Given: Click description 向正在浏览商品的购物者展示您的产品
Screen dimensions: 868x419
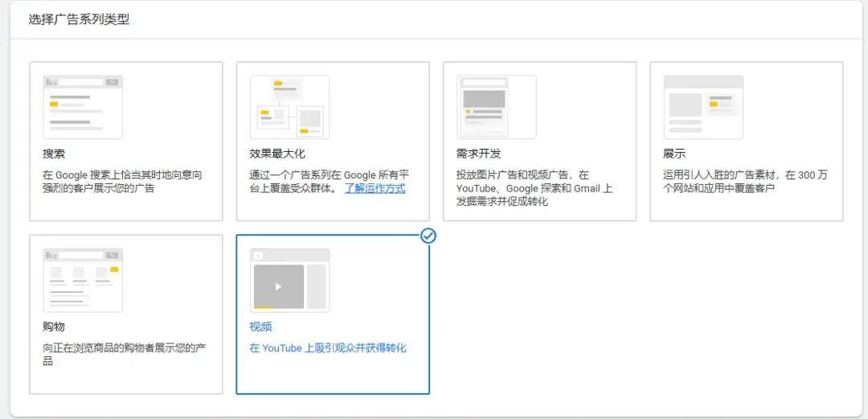Looking at the screenshot, I should coord(125,355).
